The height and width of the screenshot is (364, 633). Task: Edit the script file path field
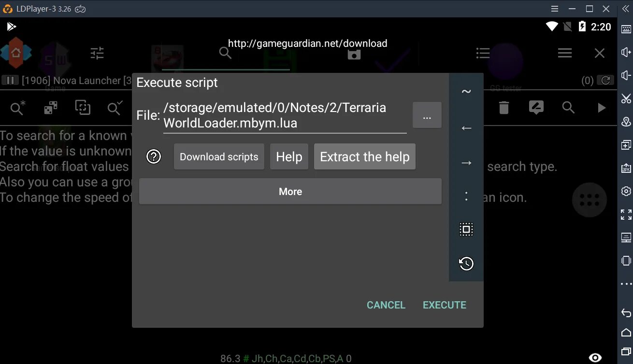pos(285,116)
